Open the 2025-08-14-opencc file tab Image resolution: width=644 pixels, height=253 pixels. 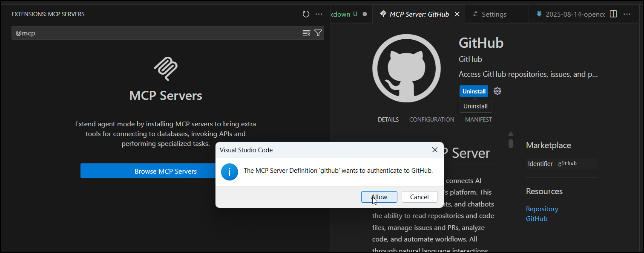(x=571, y=14)
